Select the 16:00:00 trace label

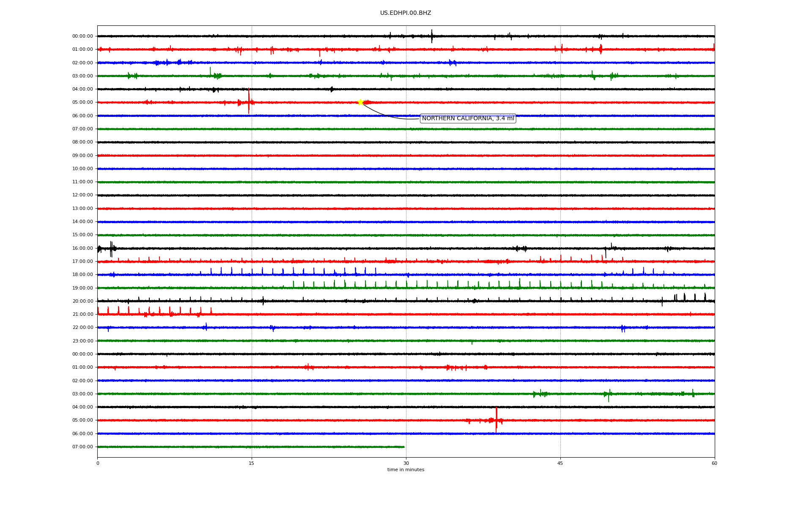pos(82,248)
